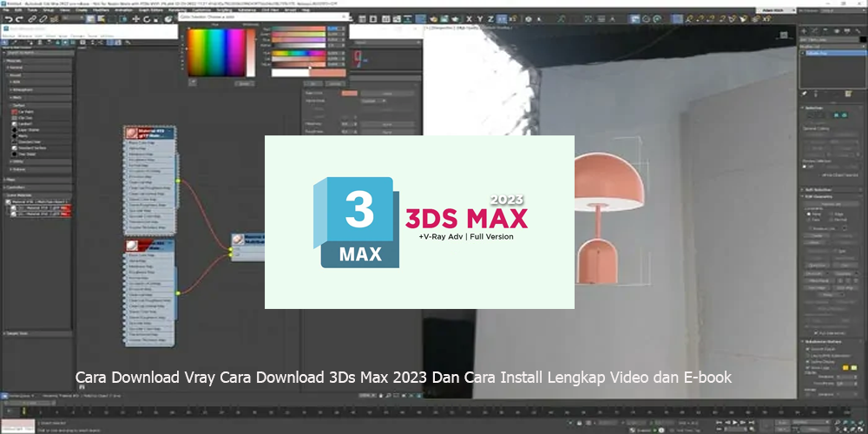This screenshot has width=868, height=434.
Task: Activate the Select and Move tool
Action: tap(135, 19)
